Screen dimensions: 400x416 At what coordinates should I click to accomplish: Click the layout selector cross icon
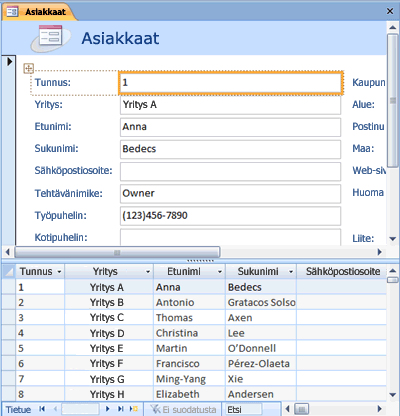[29, 68]
